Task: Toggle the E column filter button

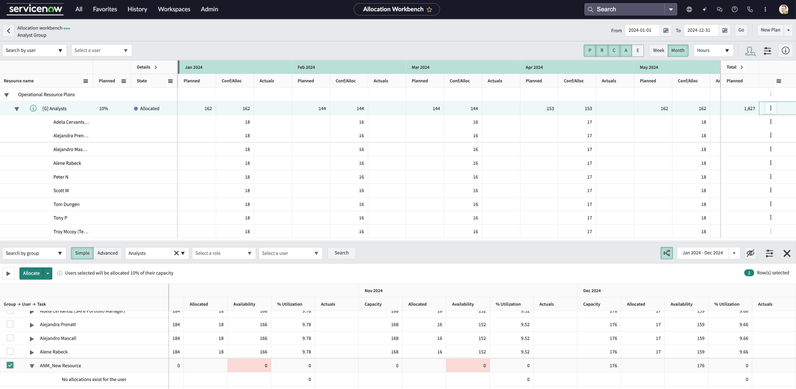Action: pos(638,50)
